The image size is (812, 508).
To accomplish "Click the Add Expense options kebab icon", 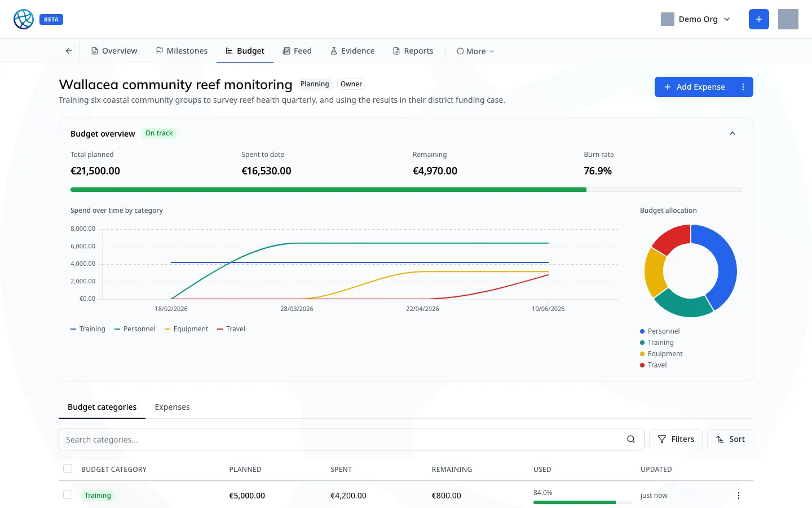I will 743,87.
